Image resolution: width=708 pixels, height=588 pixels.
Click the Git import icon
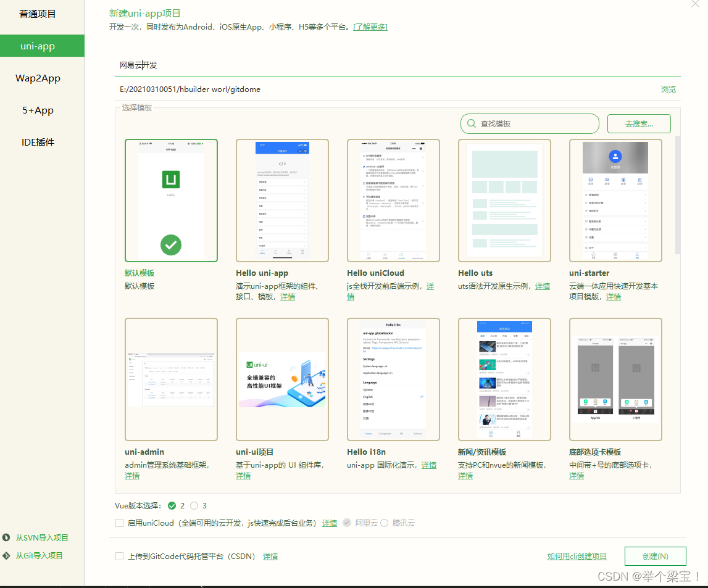(x=6, y=555)
